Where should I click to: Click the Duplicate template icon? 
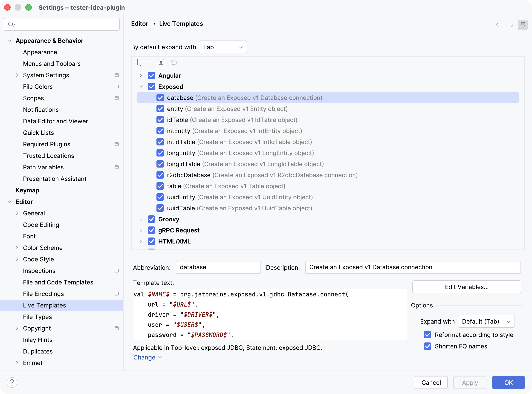[162, 62]
